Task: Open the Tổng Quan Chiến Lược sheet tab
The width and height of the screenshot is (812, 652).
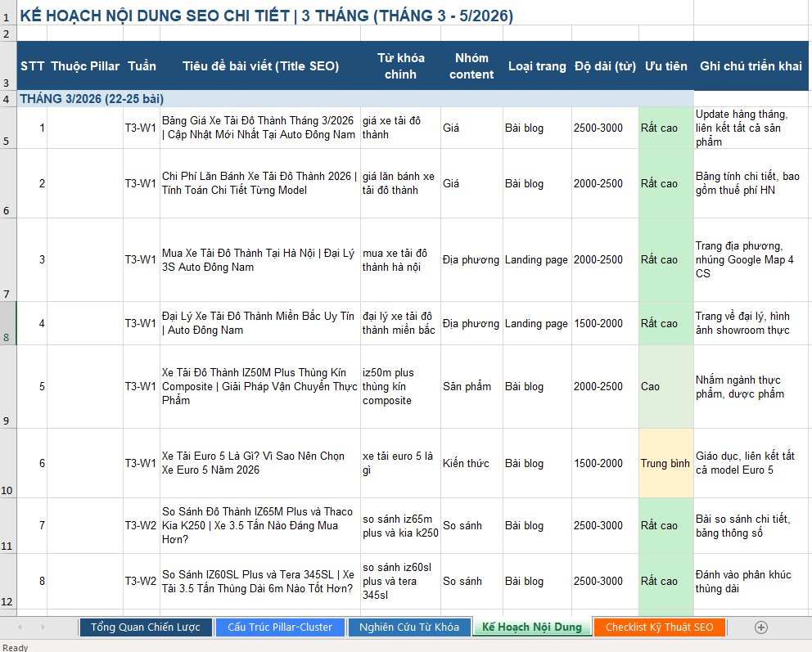Action: (146, 627)
